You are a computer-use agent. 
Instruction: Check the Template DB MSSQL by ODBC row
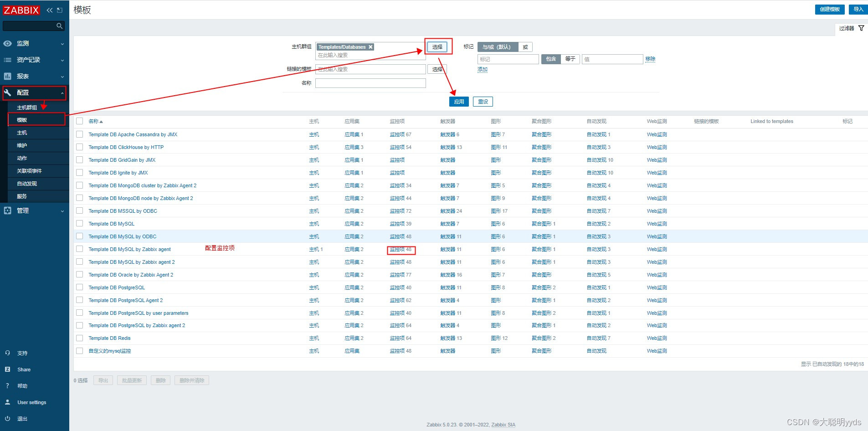80,211
